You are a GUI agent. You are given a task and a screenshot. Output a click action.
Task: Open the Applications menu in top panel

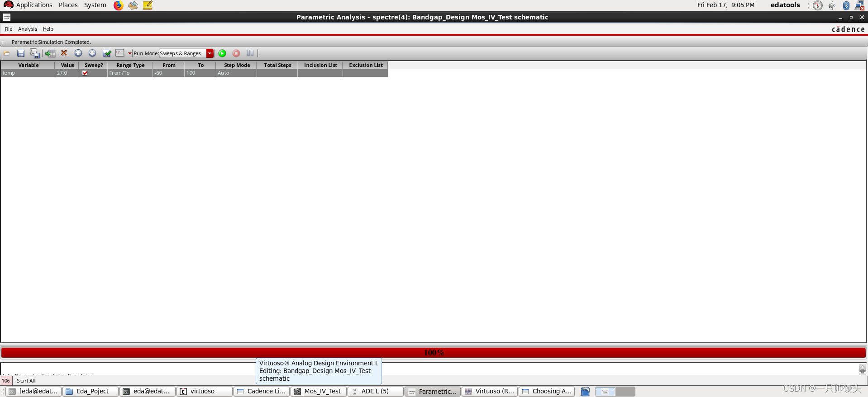(34, 5)
